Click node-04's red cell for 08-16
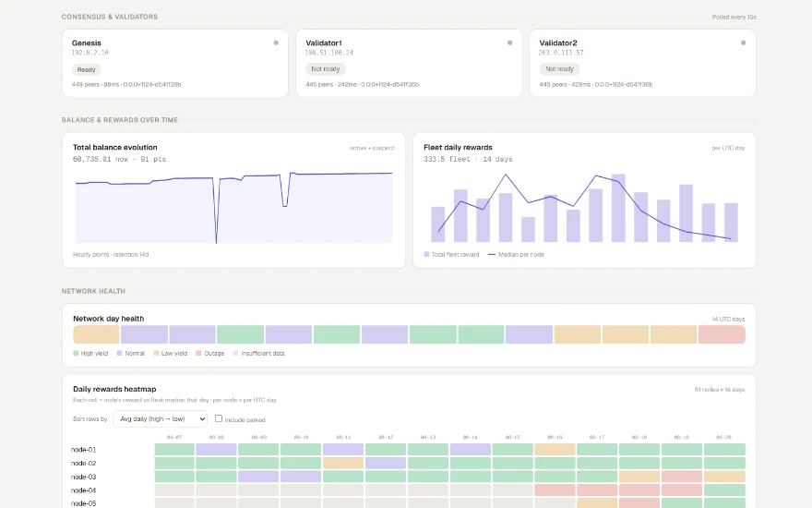 tap(555, 490)
